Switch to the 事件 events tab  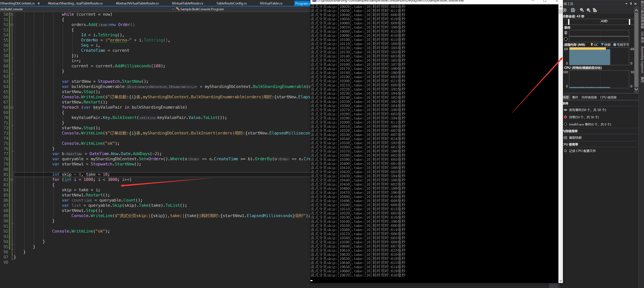(x=575, y=97)
